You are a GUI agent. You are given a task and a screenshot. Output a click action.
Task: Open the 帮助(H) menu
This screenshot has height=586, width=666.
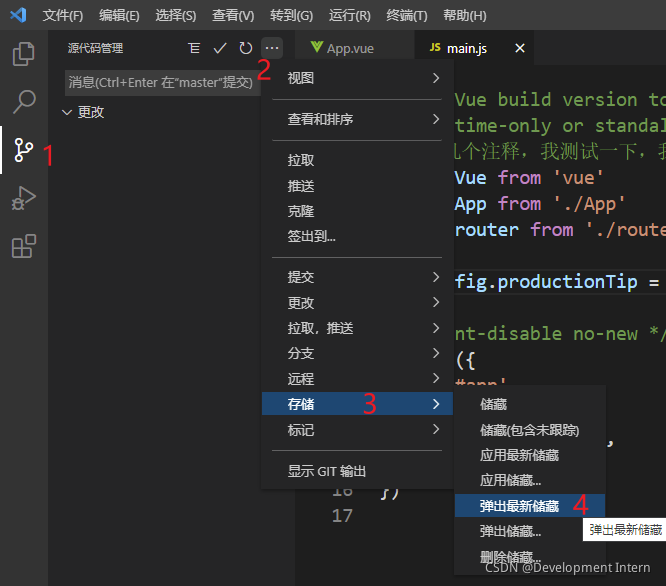(x=465, y=16)
